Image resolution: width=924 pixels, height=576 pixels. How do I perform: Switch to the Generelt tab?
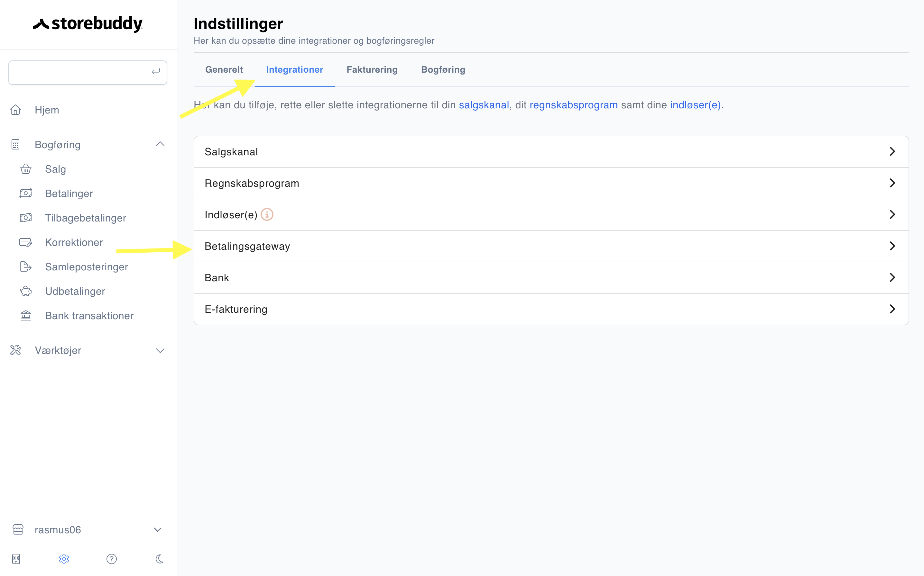(224, 70)
